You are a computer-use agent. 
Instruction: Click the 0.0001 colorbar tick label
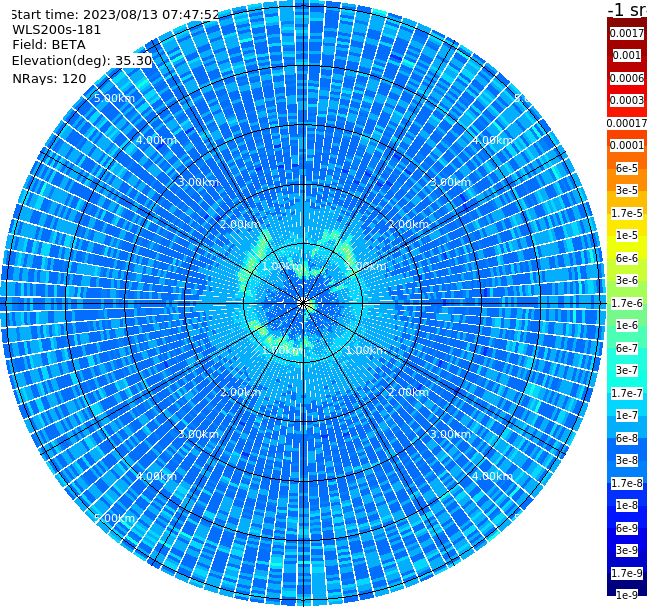627,145
